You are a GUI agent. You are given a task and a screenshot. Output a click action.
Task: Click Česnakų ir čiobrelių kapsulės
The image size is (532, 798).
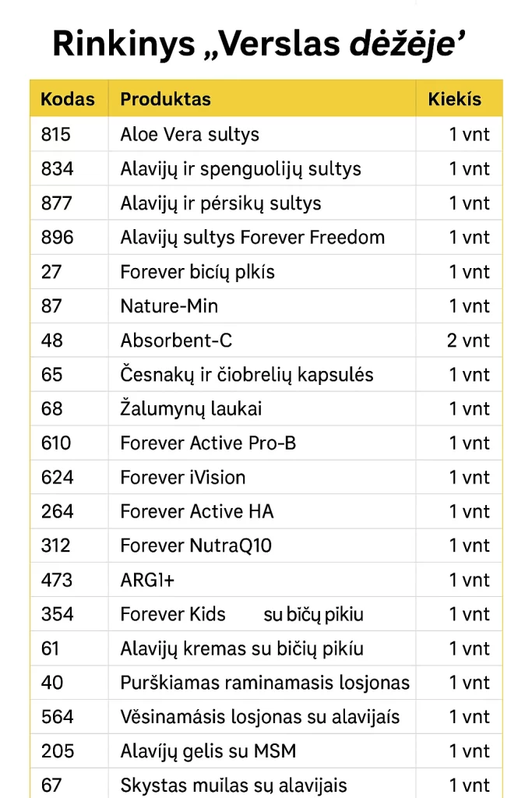pyautogui.click(x=247, y=375)
